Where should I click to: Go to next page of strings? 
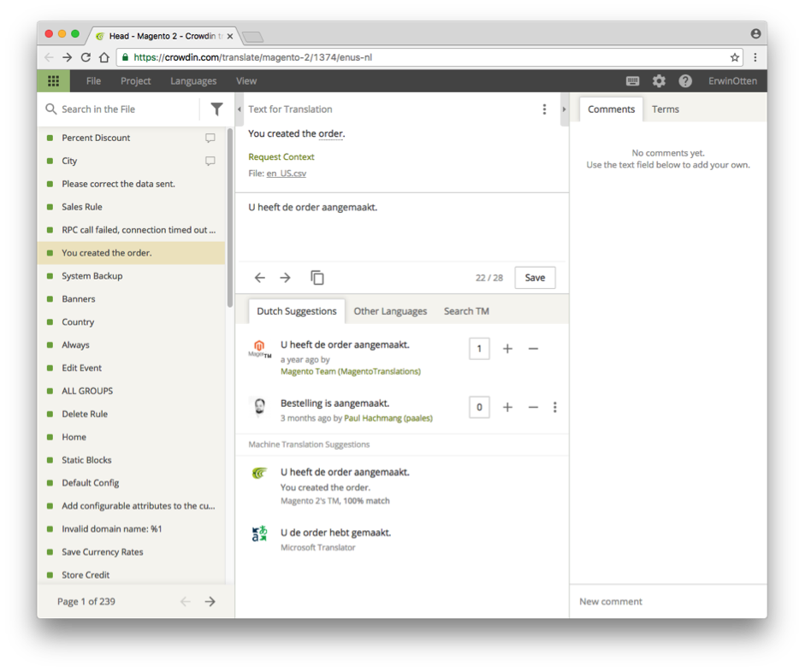(x=210, y=601)
